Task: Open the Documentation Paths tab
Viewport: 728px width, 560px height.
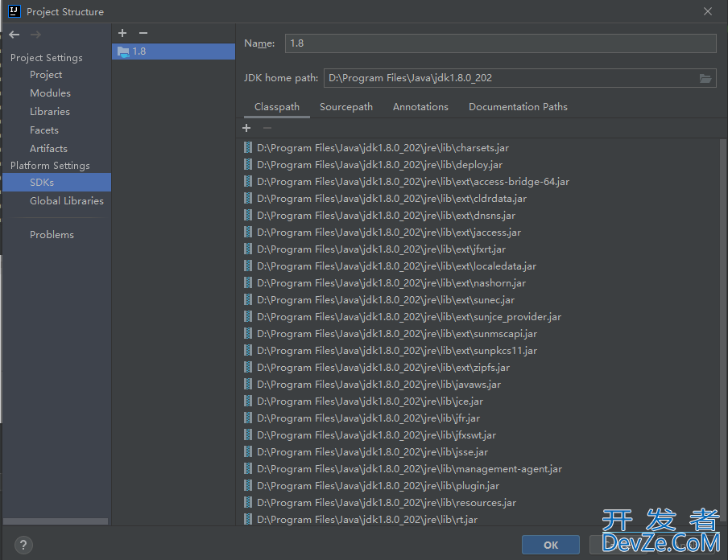Action: (518, 107)
